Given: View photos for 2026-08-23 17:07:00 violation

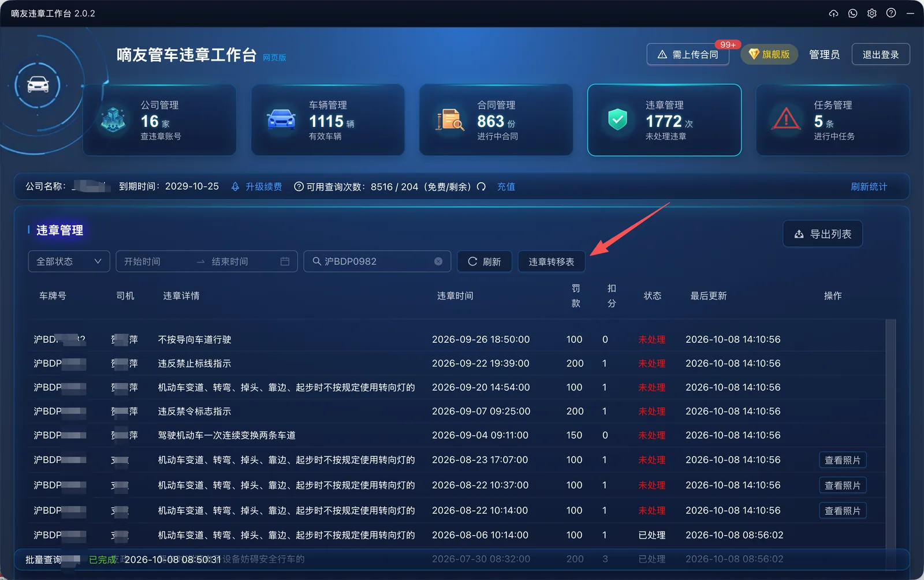Looking at the screenshot, I should click(x=843, y=460).
